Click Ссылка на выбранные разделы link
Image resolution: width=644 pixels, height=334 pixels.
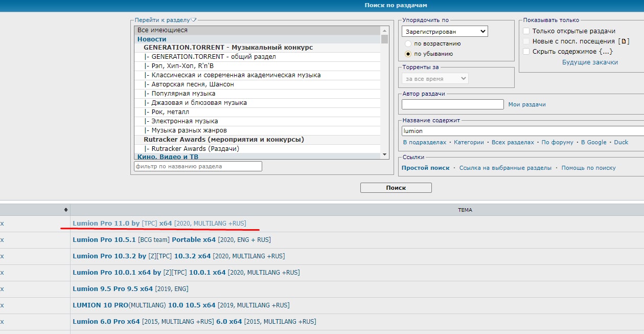[505, 168]
